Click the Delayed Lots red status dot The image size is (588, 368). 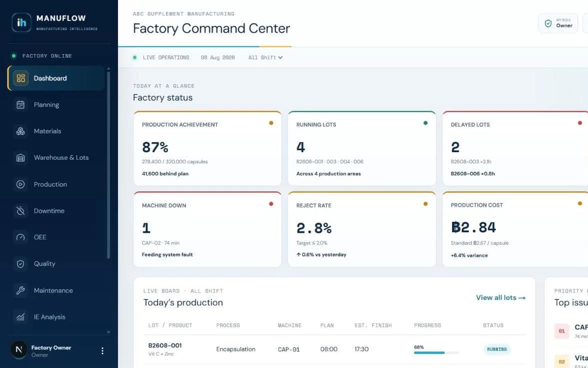click(580, 123)
